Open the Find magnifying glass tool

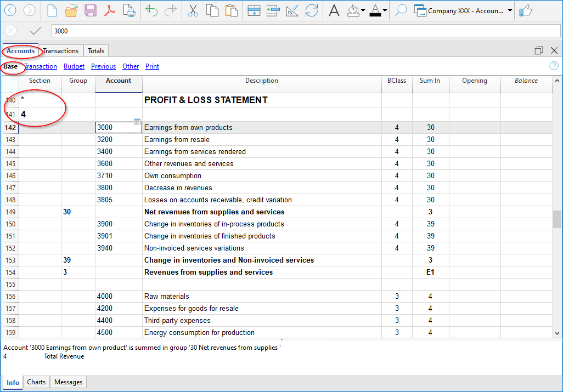click(x=401, y=10)
